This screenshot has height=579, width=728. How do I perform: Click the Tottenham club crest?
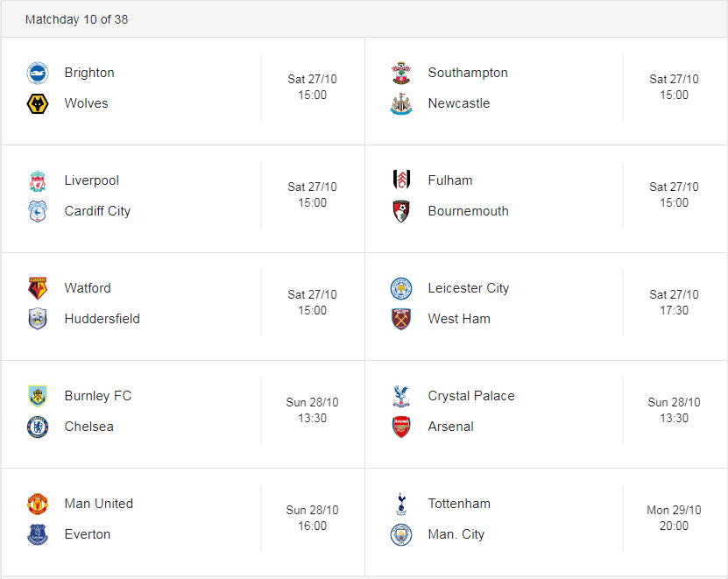point(401,504)
